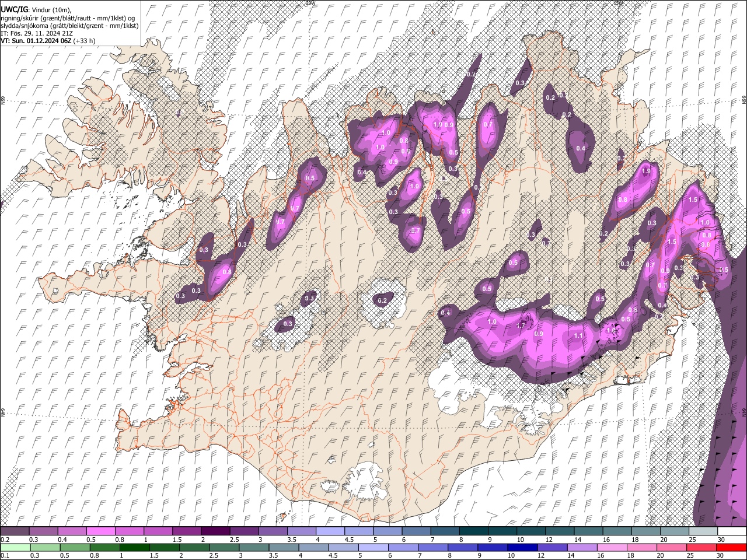Click the 'slydda/snjókoma' snow legend description line
Screen dimensions: 747x560
pos(70,25)
